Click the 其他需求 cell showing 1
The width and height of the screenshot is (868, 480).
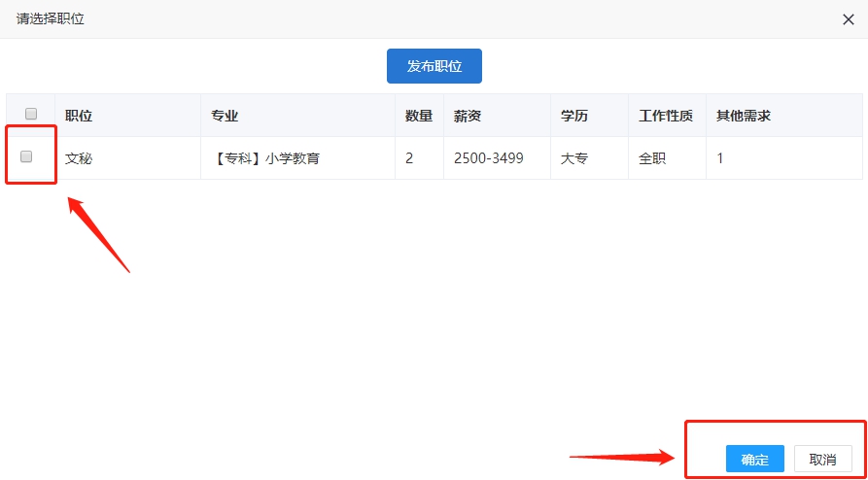tap(719, 157)
